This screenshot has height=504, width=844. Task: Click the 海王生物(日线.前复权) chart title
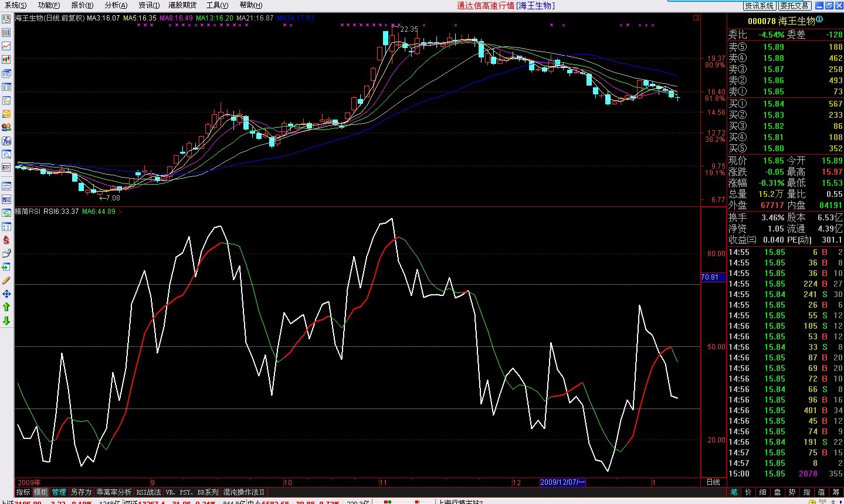tap(50, 18)
